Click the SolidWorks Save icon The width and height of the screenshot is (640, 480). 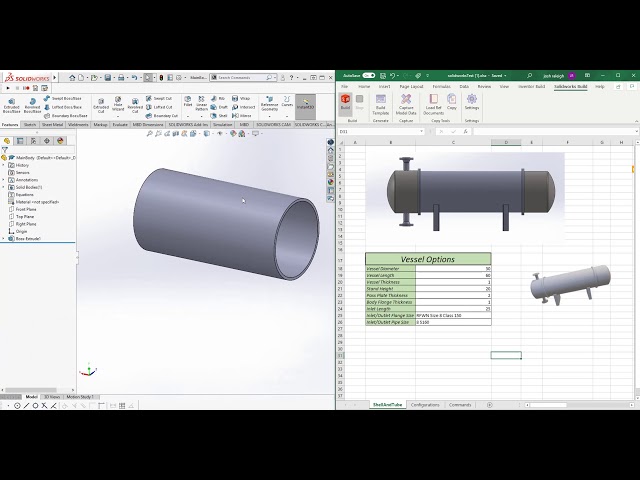pyautogui.click(x=108, y=77)
